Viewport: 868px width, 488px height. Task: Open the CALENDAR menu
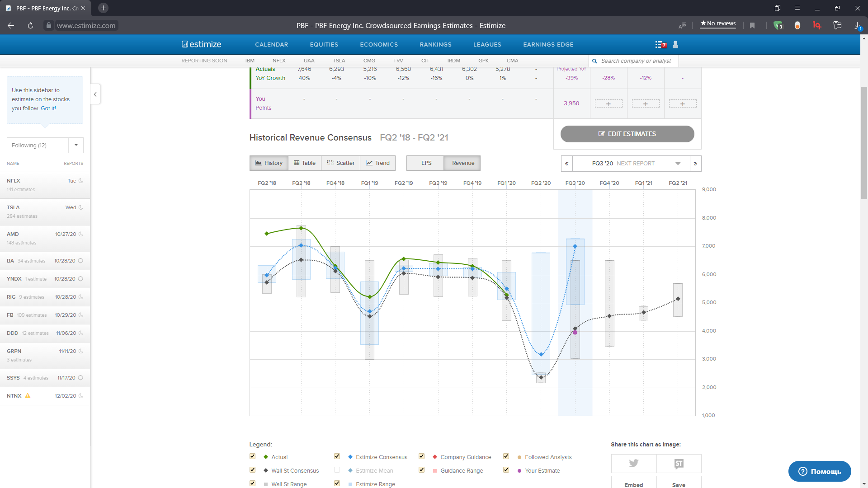point(271,45)
